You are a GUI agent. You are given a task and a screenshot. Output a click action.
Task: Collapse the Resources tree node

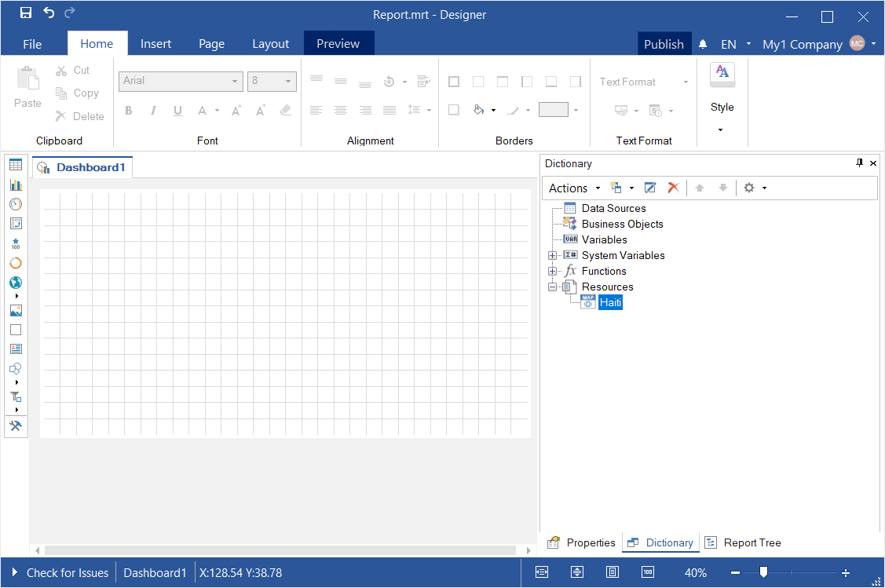point(552,287)
